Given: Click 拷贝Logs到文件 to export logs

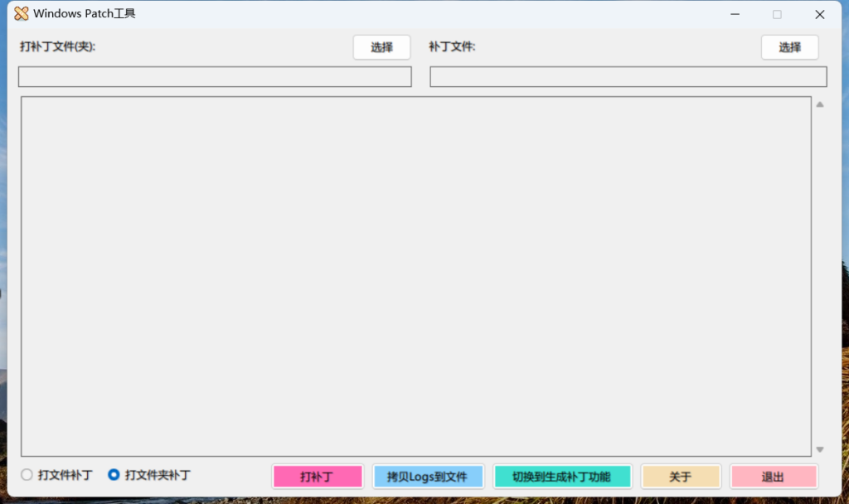Looking at the screenshot, I should click(428, 476).
